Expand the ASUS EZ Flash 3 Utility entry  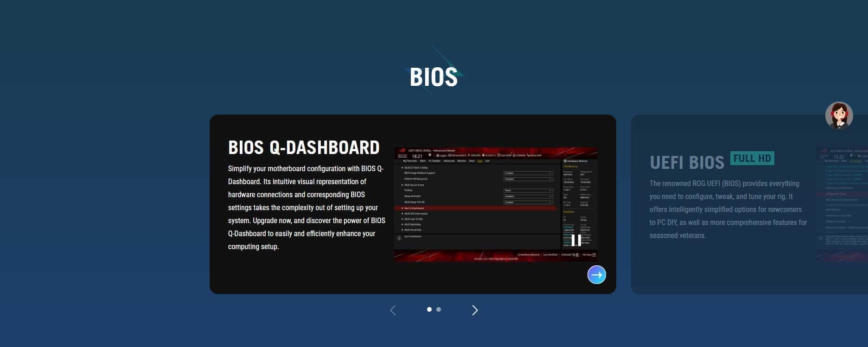[415, 167]
